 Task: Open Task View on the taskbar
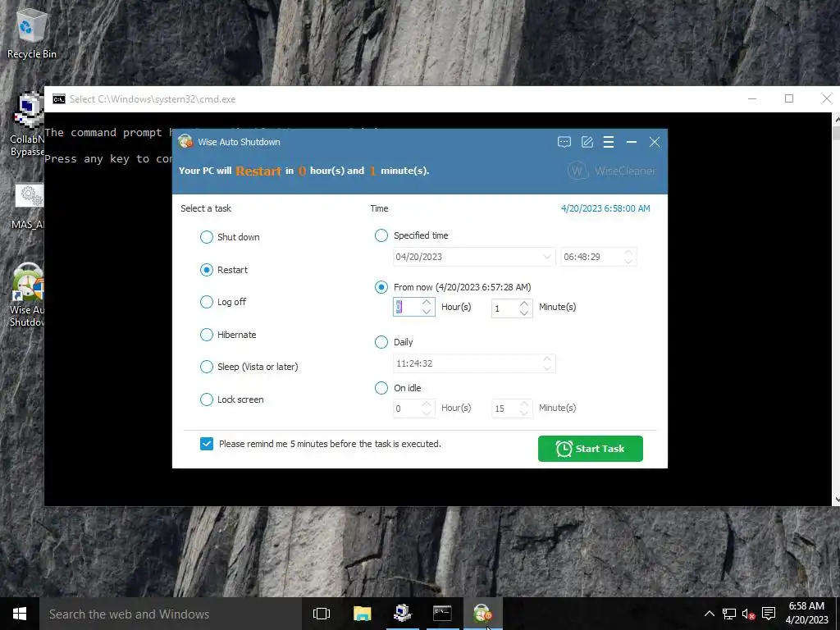click(322, 614)
